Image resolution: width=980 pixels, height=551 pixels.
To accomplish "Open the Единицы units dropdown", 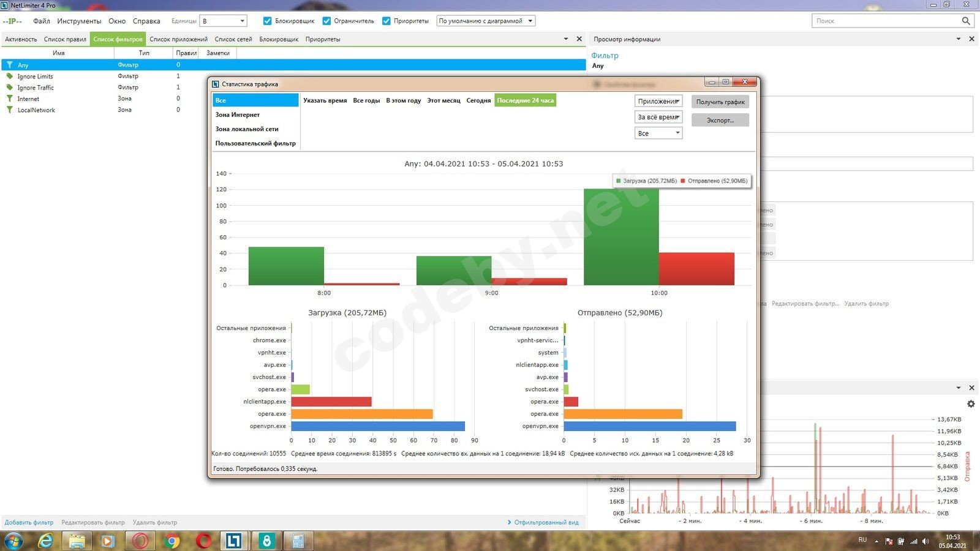I will (224, 21).
